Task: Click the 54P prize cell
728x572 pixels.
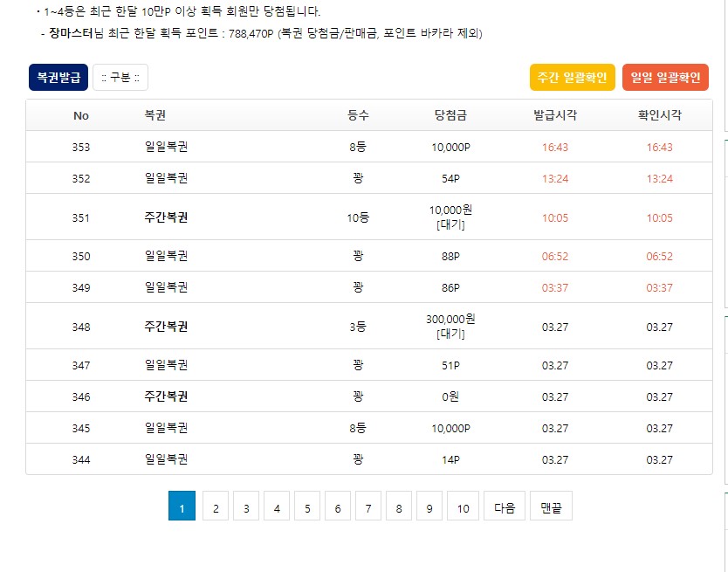Action: pyautogui.click(x=450, y=179)
